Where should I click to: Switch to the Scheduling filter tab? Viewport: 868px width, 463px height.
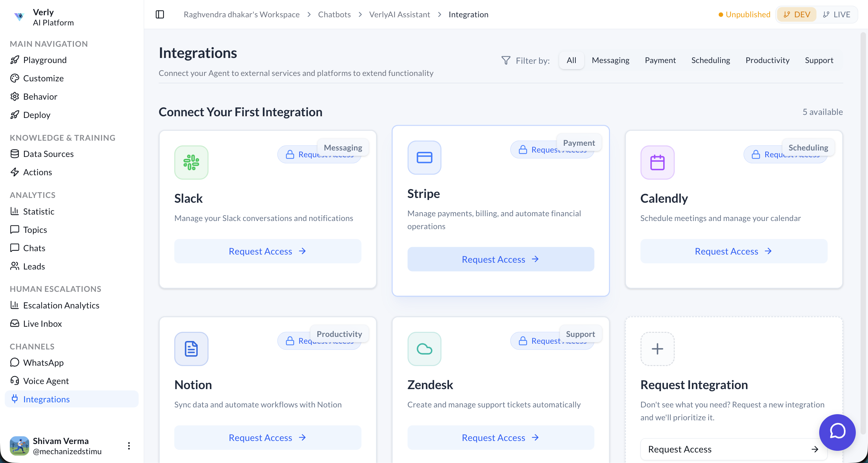pos(711,60)
